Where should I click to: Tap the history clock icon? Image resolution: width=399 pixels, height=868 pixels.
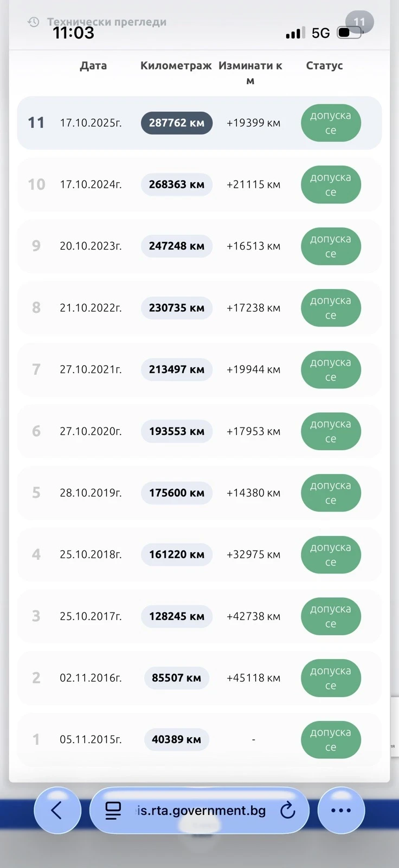coord(34,22)
